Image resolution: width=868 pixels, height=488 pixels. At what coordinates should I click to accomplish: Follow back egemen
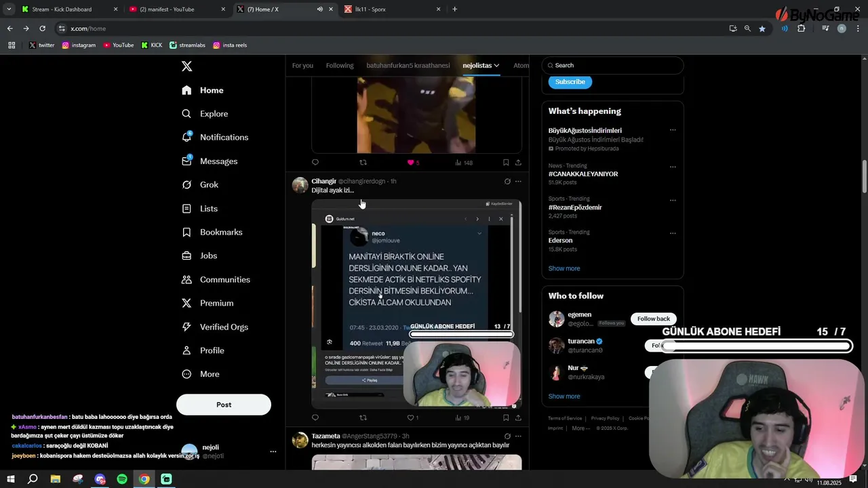click(654, 319)
